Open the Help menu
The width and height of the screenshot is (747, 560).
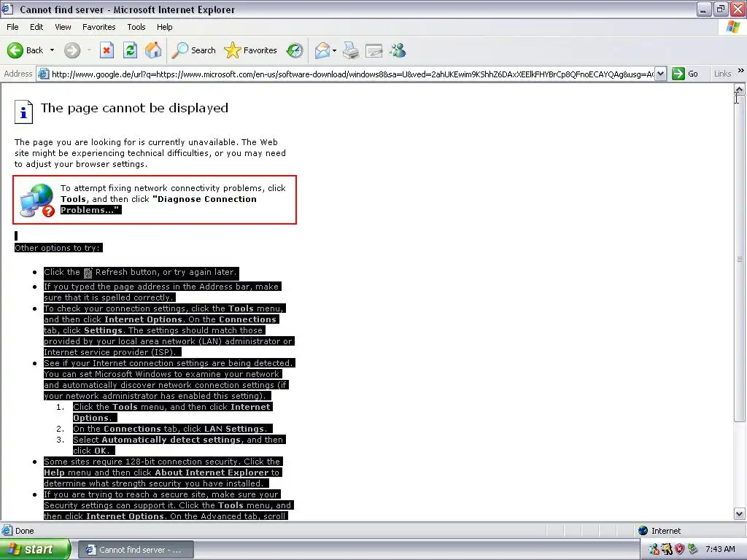164,27
